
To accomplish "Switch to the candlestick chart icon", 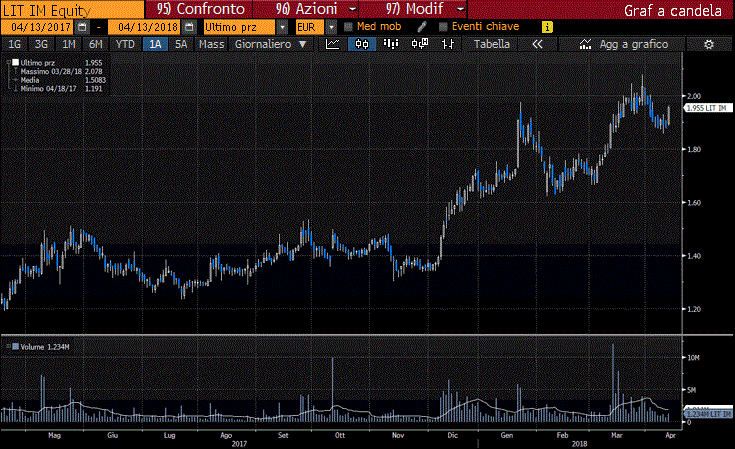I will (x=363, y=45).
